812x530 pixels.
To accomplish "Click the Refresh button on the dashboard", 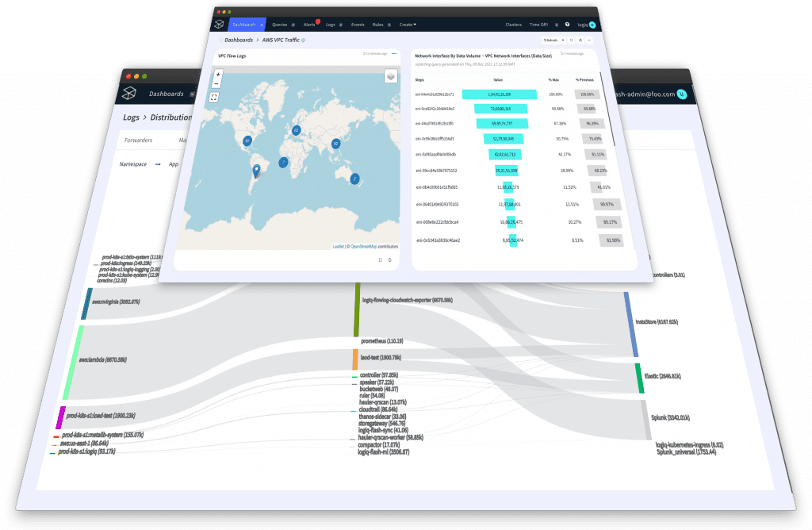I will coord(551,40).
